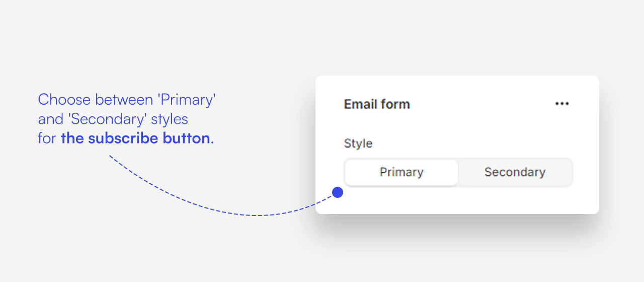Click the 'Choose between 'Primary'' text line
Viewport: 644px width, 282px height.
point(127,99)
